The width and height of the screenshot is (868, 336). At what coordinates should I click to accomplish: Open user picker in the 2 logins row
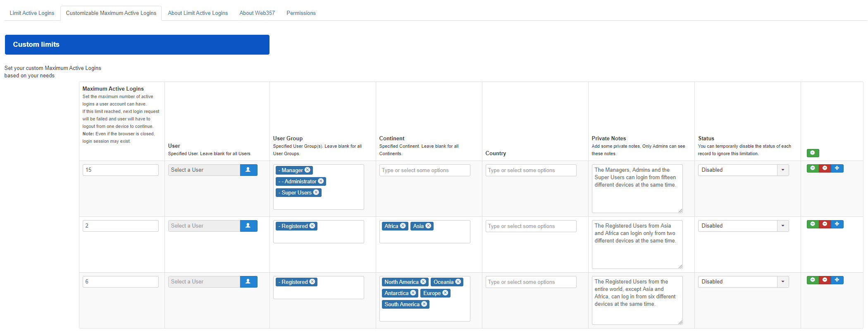pyautogui.click(x=248, y=226)
